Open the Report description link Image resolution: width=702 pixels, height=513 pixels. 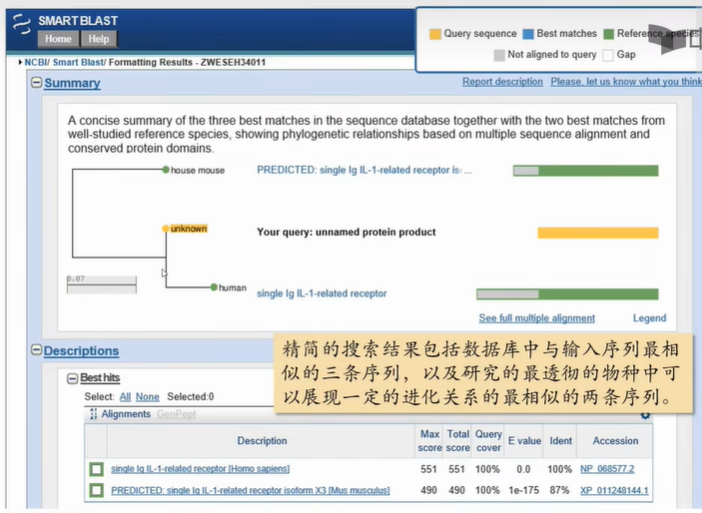[x=502, y=82]
